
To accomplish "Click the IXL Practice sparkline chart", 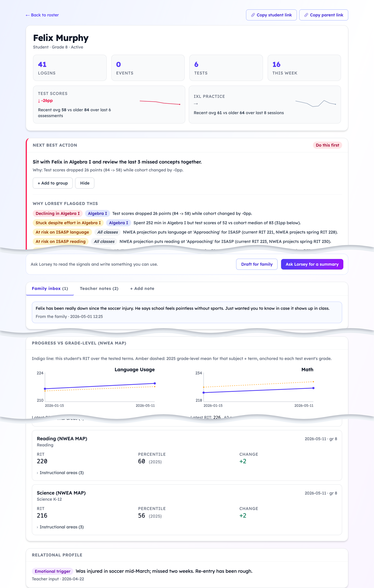I will (x=315, y=103).
